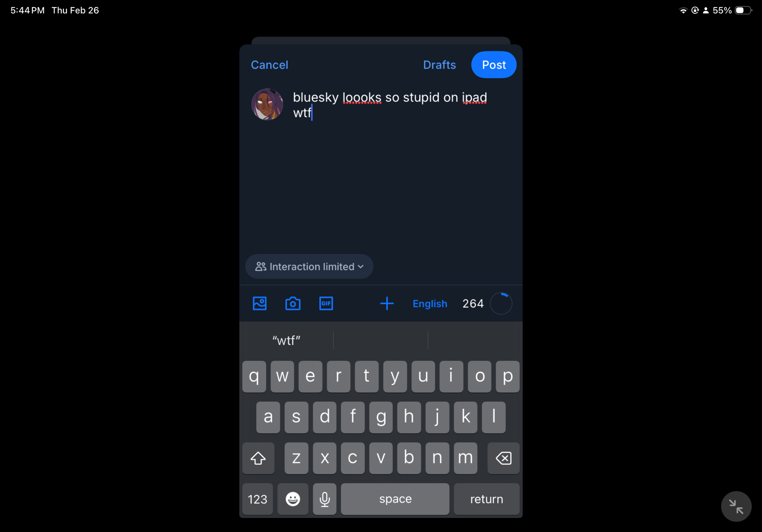Tap the profile avatar thumbnail
This screenshot has height=532, width=762.
pos(267,104)
